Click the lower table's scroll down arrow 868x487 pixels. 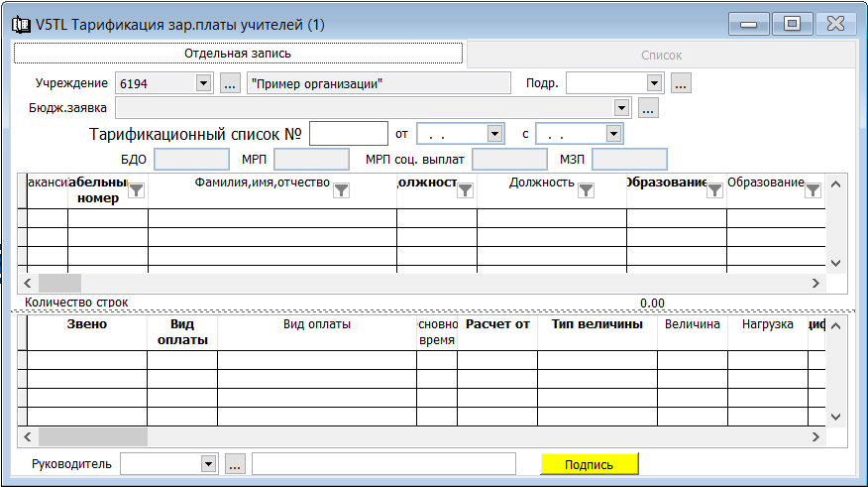coord(834,417)
